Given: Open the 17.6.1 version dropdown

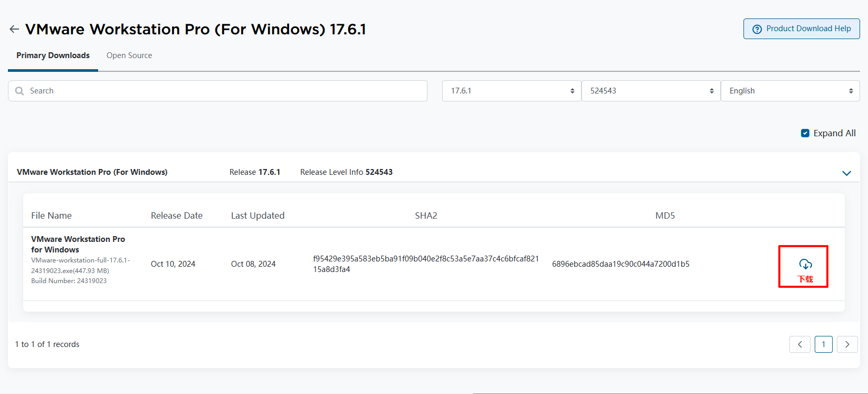Looking at the screenshot, I should pos(511,91).
